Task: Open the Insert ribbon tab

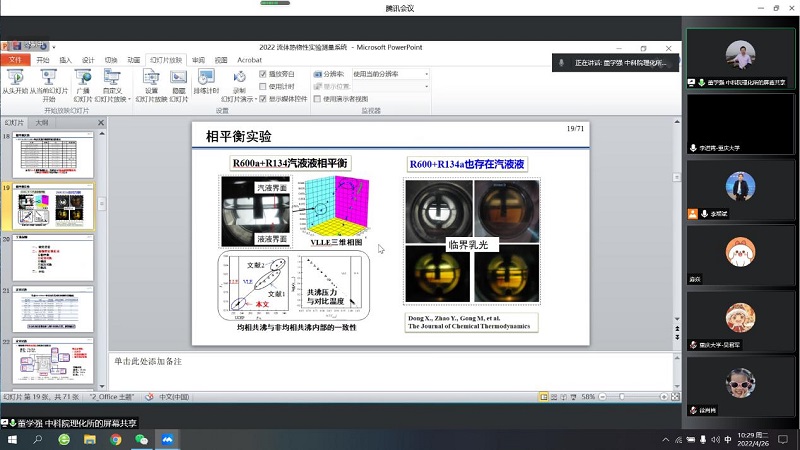Action: [66, 60]
